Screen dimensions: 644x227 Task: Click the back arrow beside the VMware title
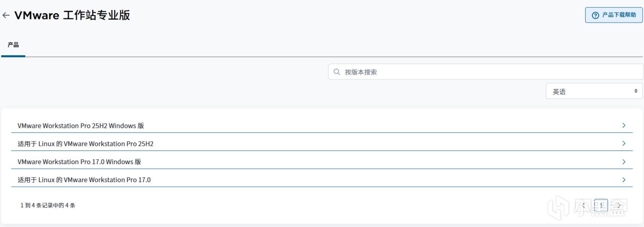point(6,16)
